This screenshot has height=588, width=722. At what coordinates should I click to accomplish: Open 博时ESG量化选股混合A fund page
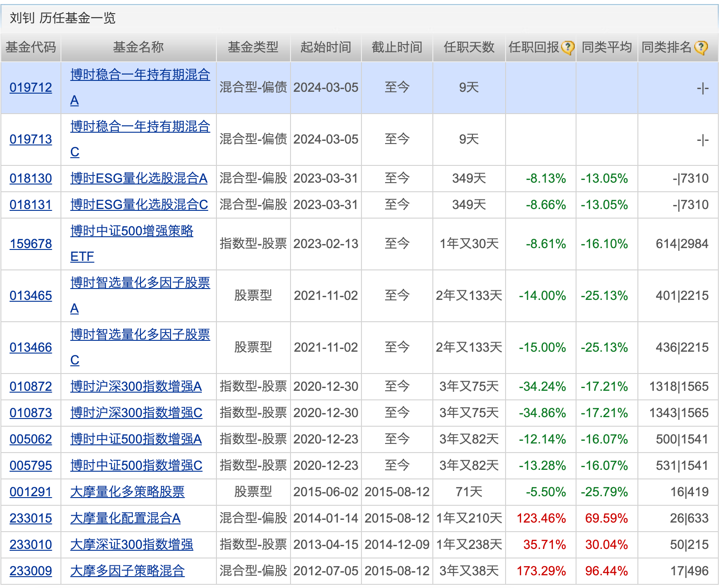click(x=139, y=178)
